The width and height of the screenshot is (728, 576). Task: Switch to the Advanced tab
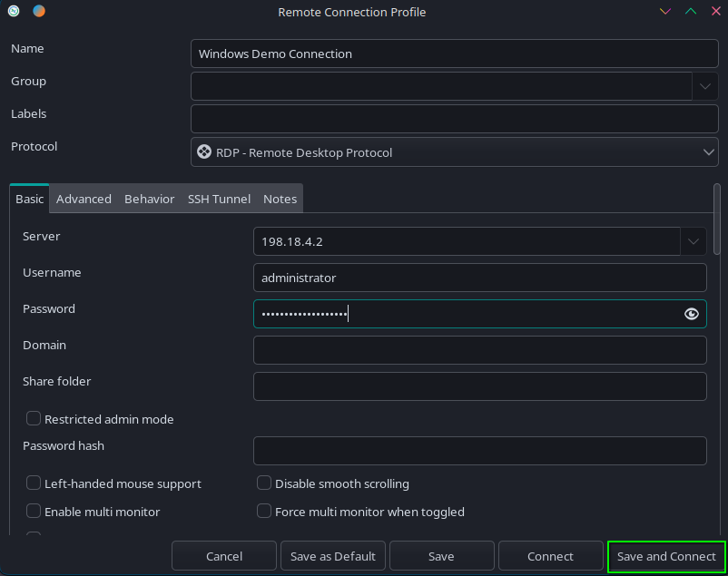tap(84, 199)
